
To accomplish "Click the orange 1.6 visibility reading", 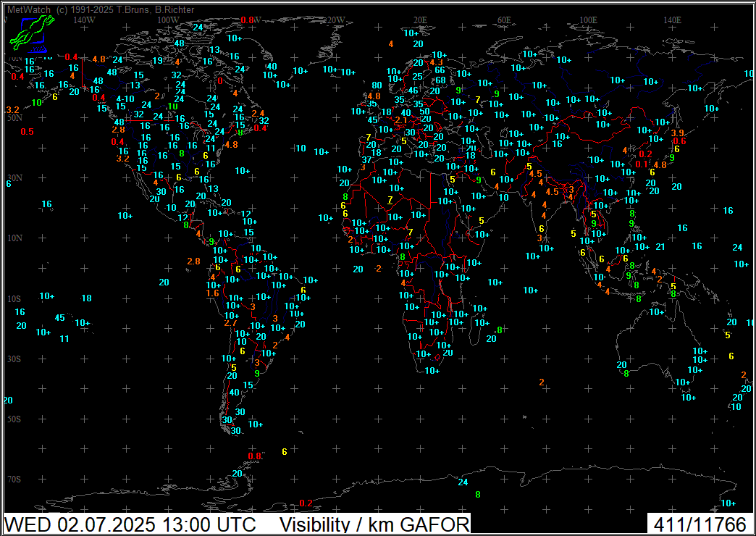I will coord(213,293).
